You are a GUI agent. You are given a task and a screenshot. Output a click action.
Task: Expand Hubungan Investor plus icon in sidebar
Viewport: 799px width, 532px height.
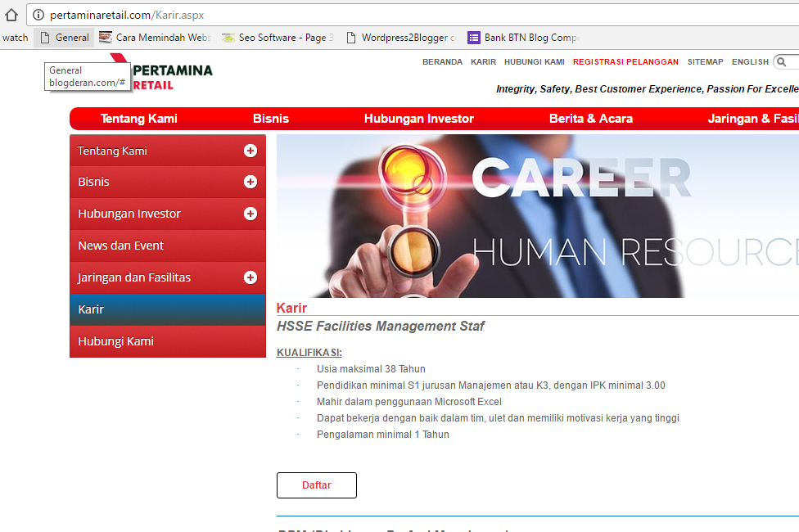251,214
